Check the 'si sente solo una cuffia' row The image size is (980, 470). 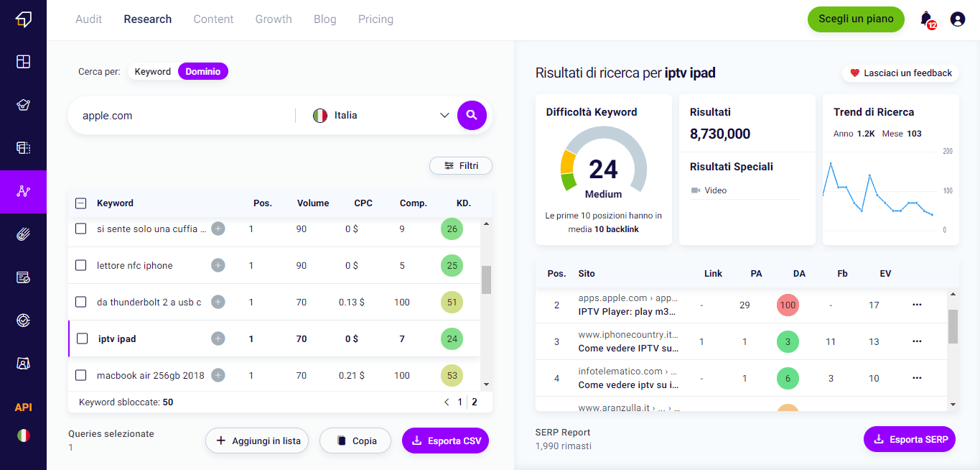pos(81,229)
